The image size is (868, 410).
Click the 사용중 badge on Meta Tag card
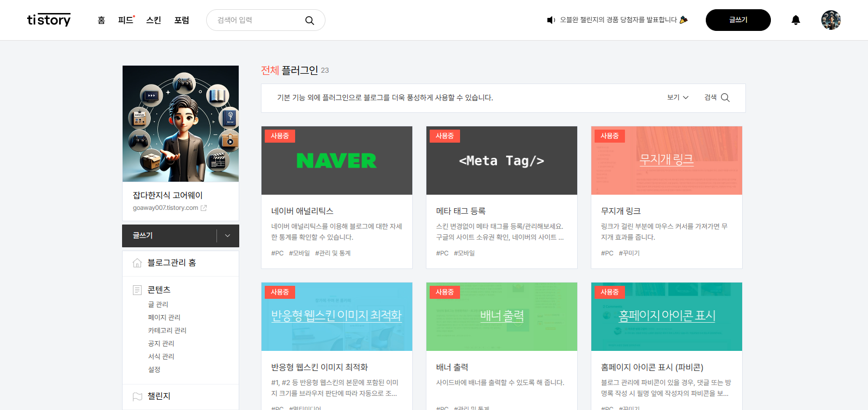[x=445, y=136]
